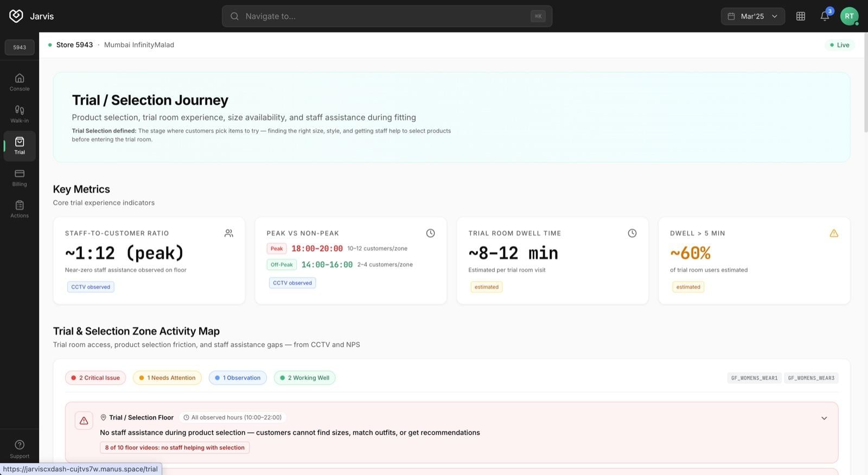
Task: Open the Console sidebar section
Action: tap(20, 82)
